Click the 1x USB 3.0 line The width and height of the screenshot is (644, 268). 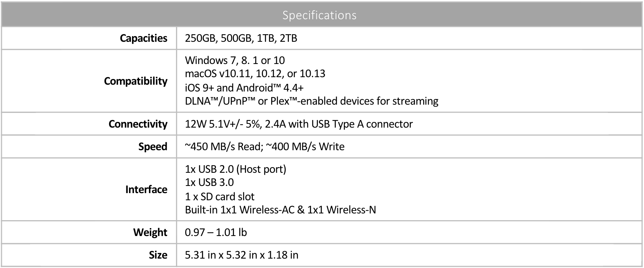(209, 182)
